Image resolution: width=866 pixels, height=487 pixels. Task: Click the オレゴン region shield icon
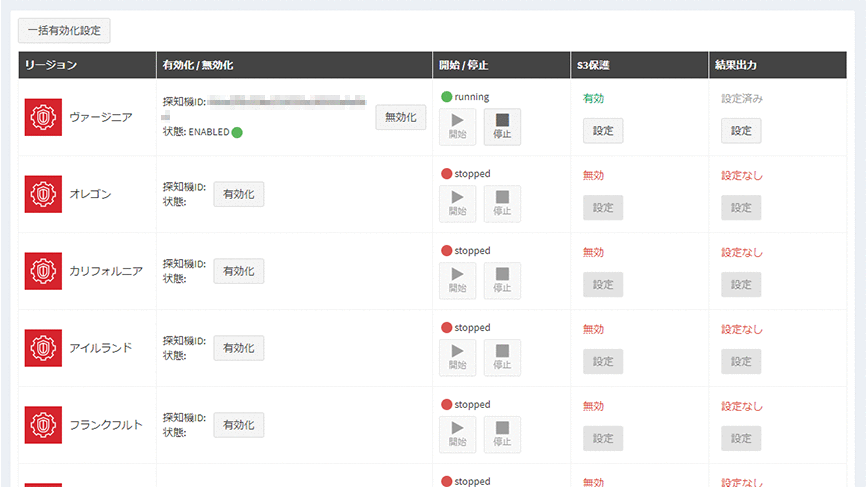click(43, 194)
